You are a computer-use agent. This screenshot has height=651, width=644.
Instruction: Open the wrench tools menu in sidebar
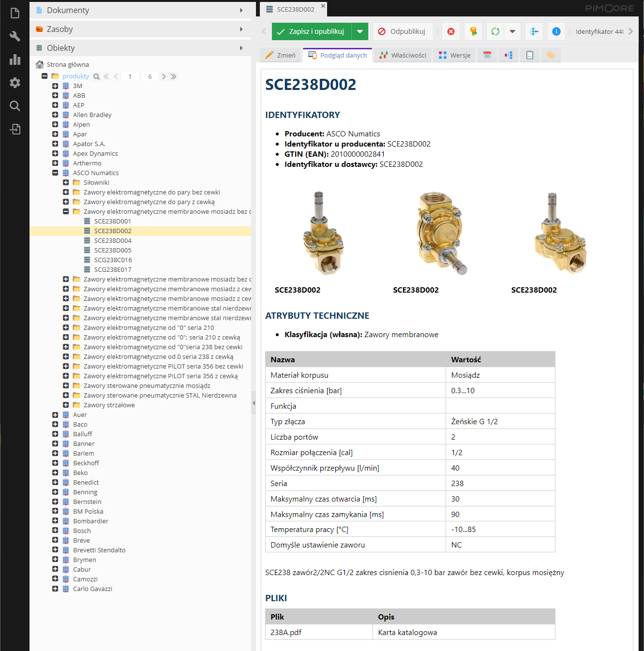[x=15, y=36]
